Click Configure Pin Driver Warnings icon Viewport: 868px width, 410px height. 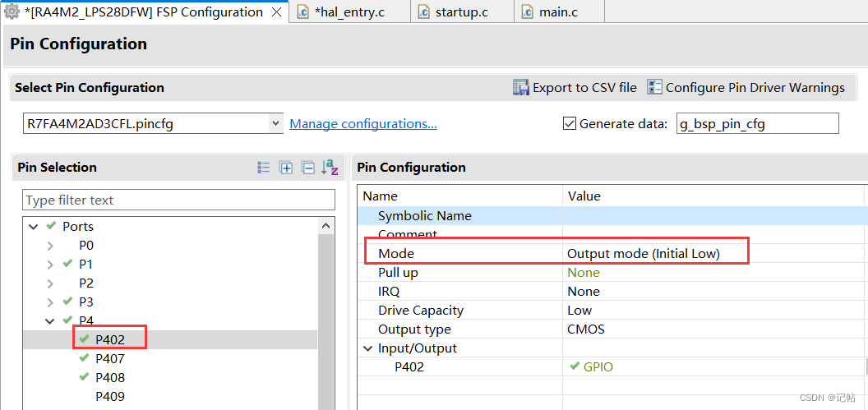(x=655, y=88)
